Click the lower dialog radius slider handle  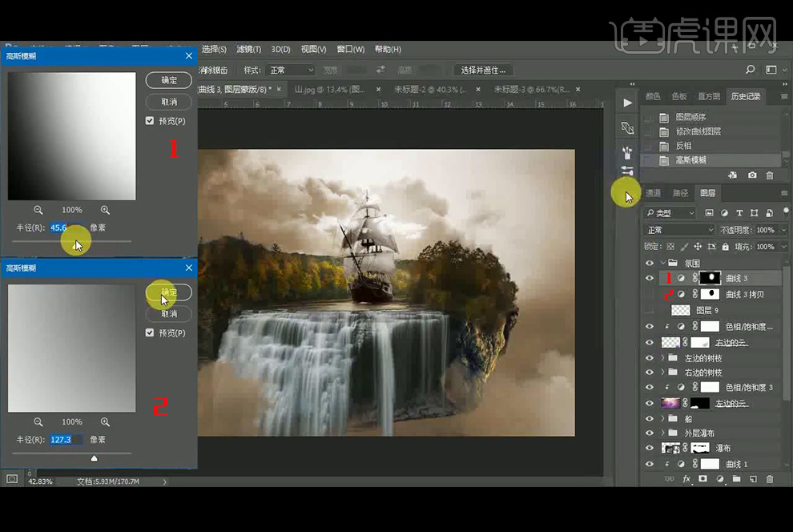[95, 458]
